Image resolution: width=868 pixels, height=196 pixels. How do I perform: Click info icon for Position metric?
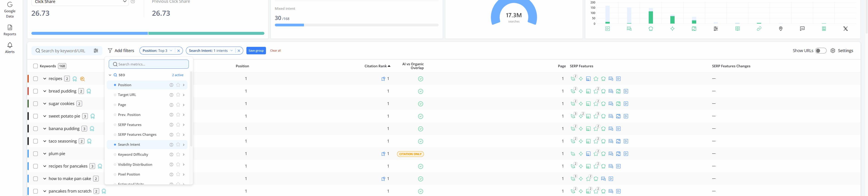point(171,85)
